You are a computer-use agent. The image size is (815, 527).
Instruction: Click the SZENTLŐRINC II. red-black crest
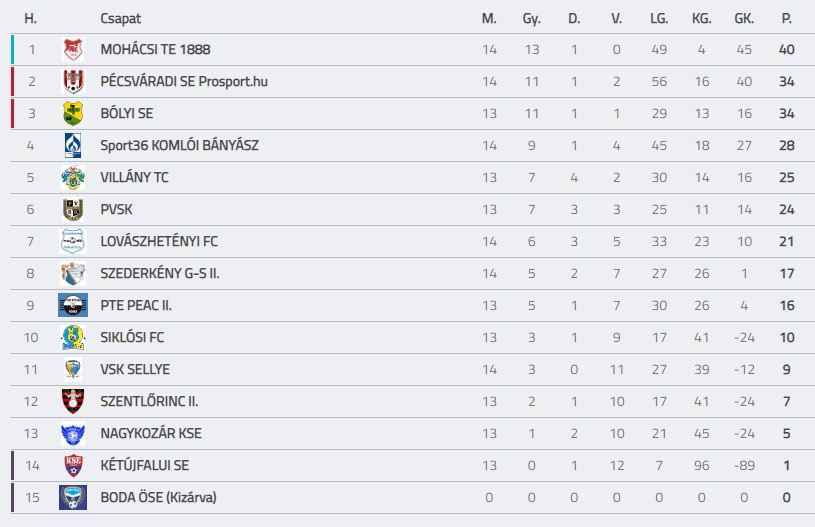(x=73, y=401)
